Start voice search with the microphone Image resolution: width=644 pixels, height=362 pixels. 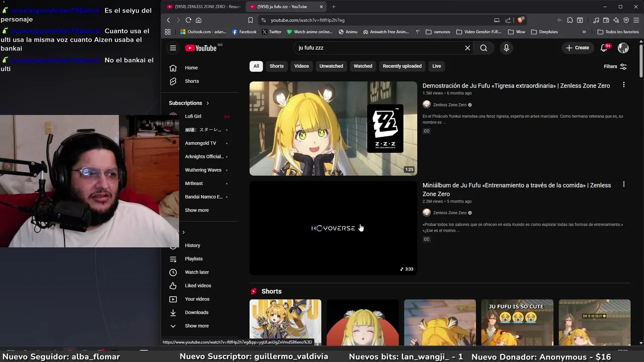tap(506, 48)
